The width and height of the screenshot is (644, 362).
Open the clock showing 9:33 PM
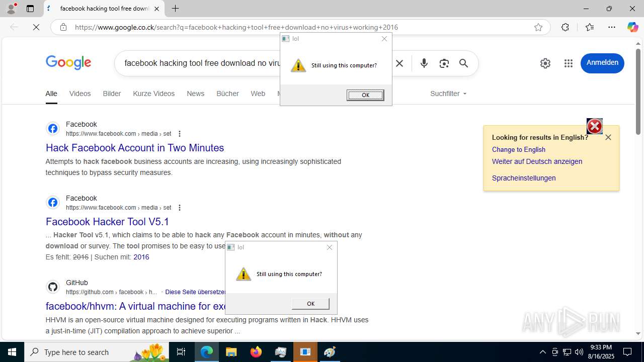point(601,352)
